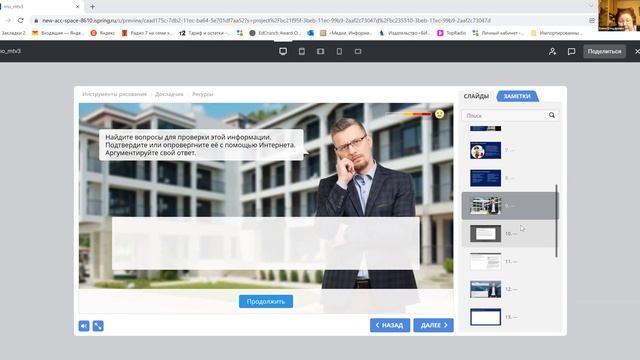Click the magnifier icon in search box
Image resolution: width=640 pixels, height=360 pixels.
tap(552, 116)
